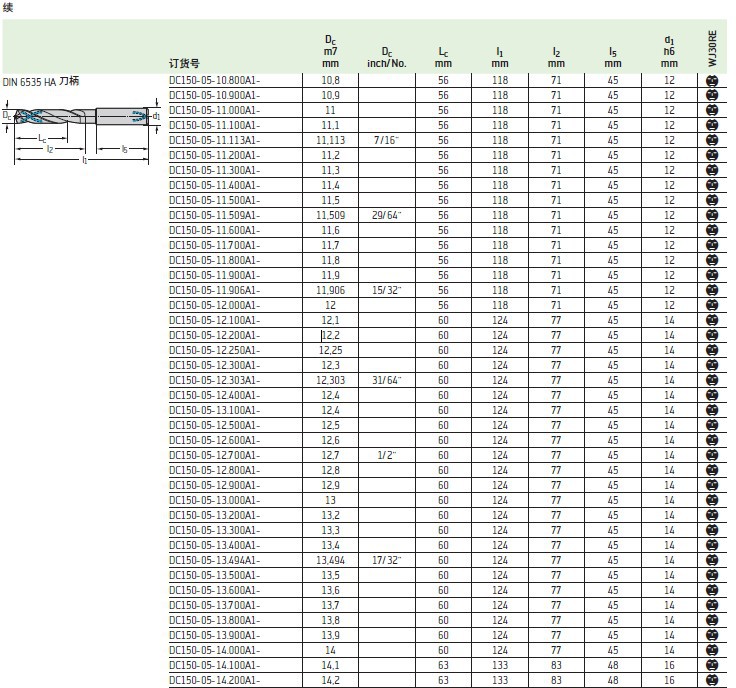
Task: Select the availability icon for DC150-05-13.494A1-
Action: tap(712, 560)
